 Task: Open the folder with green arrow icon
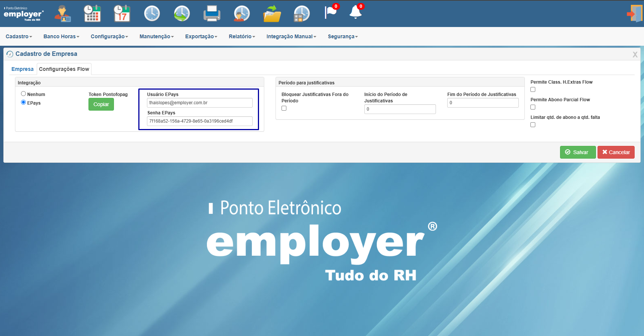(x=272, y=13)
